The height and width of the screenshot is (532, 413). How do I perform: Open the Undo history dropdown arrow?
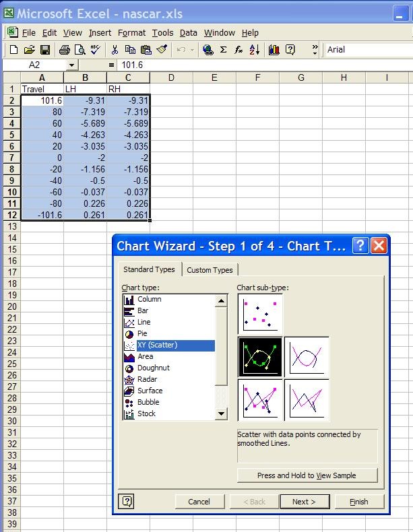click(x=193, y=50)
